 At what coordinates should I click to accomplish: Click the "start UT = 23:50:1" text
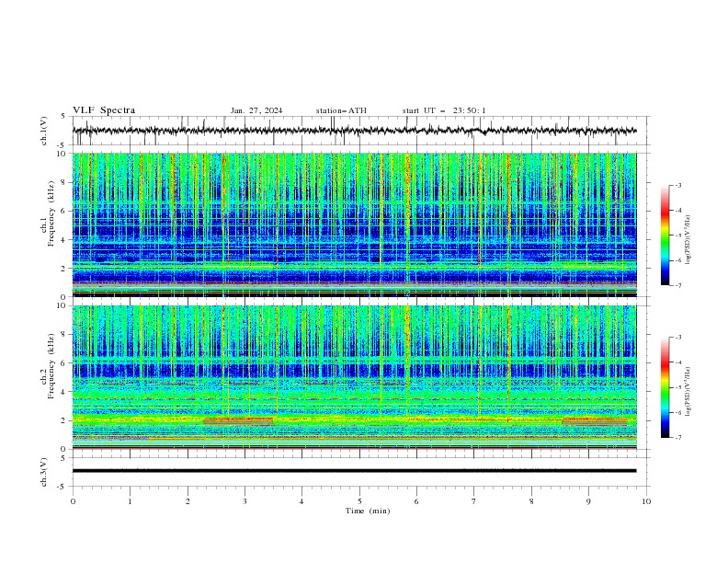click(444, 110)
